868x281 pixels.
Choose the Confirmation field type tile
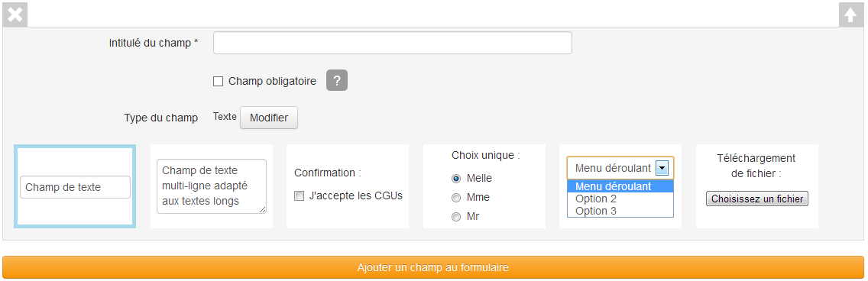pyautogui.click(x=348, y=186)
